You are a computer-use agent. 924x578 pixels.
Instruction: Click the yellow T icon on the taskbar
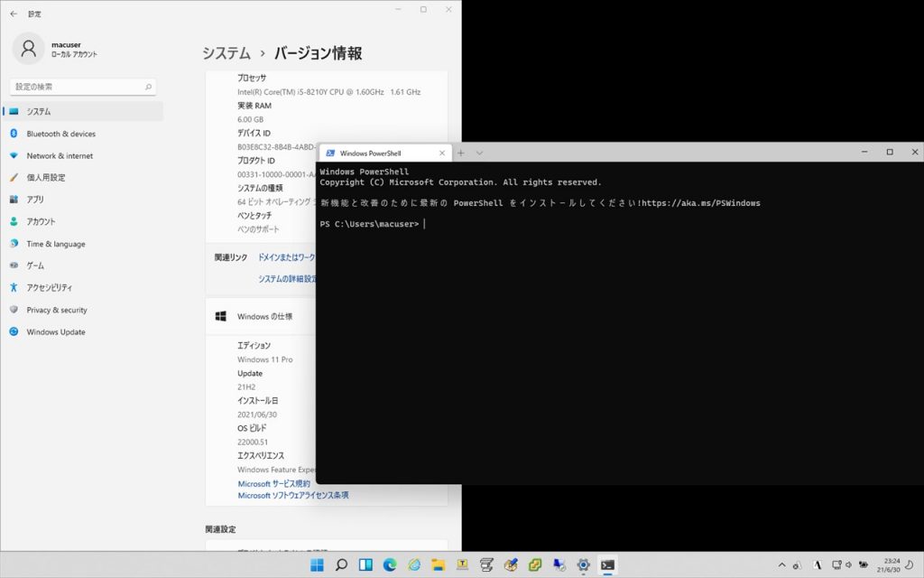tap(462, 565)
